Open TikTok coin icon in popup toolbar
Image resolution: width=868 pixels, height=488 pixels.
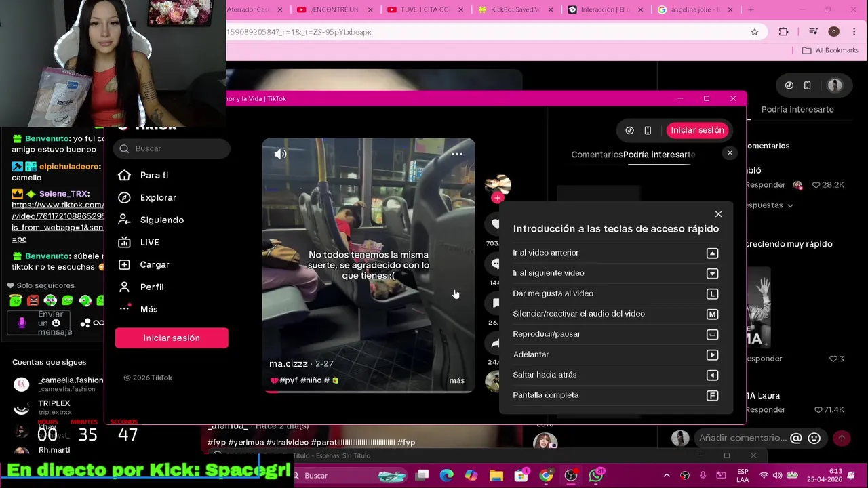tap(629, 130)
